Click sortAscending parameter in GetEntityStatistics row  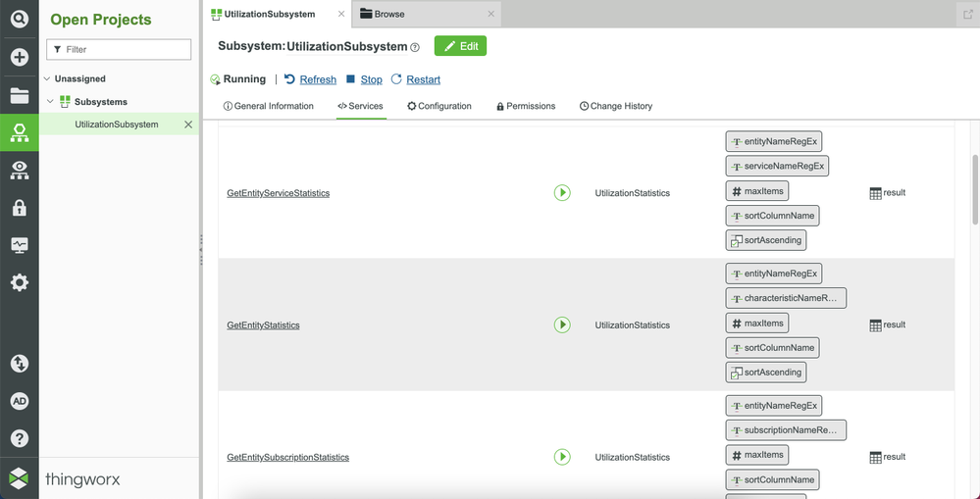[765, 372]
